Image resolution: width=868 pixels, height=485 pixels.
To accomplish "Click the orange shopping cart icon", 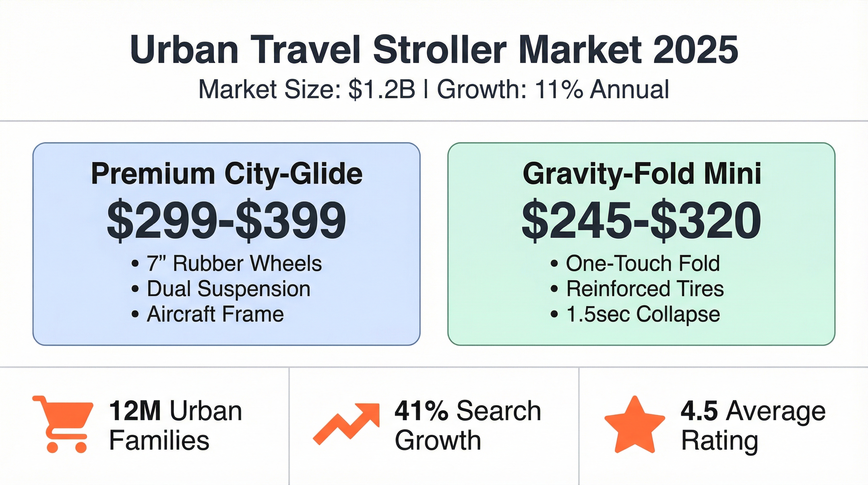I will [x=62, y=424].
